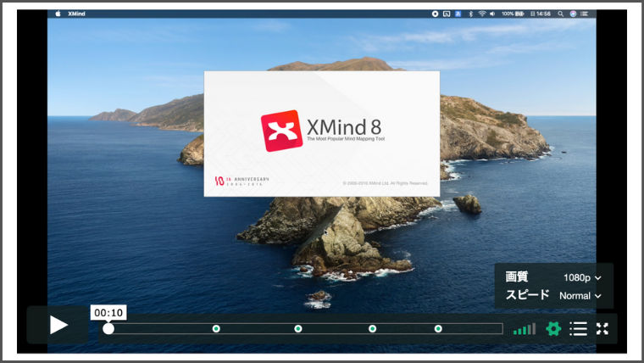Open Spotlight search magnifier
This screenshot has width=644, height=363.
561,14
